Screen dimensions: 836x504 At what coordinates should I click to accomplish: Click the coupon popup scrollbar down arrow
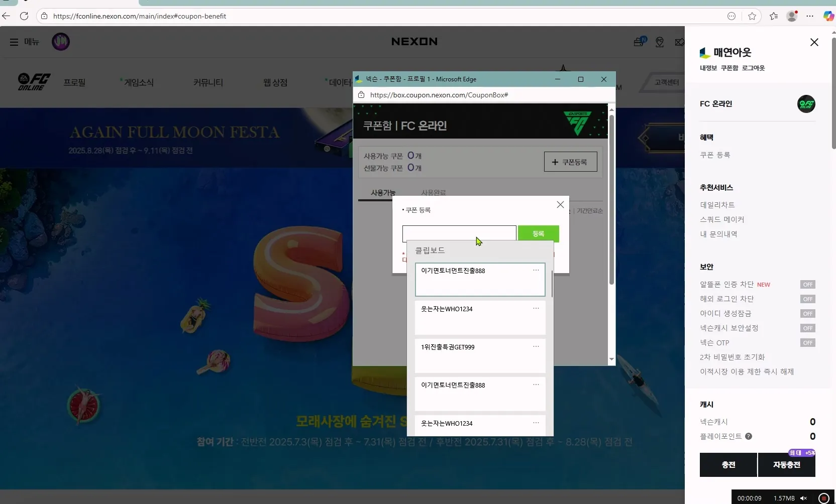611,359
